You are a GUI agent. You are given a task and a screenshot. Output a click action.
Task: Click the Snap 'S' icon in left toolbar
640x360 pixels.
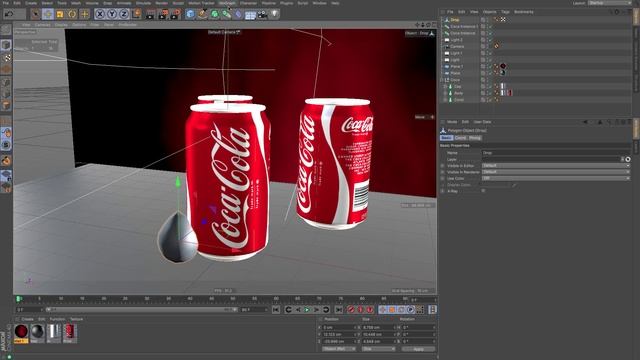pyautogui.click(x=6, y=145)
